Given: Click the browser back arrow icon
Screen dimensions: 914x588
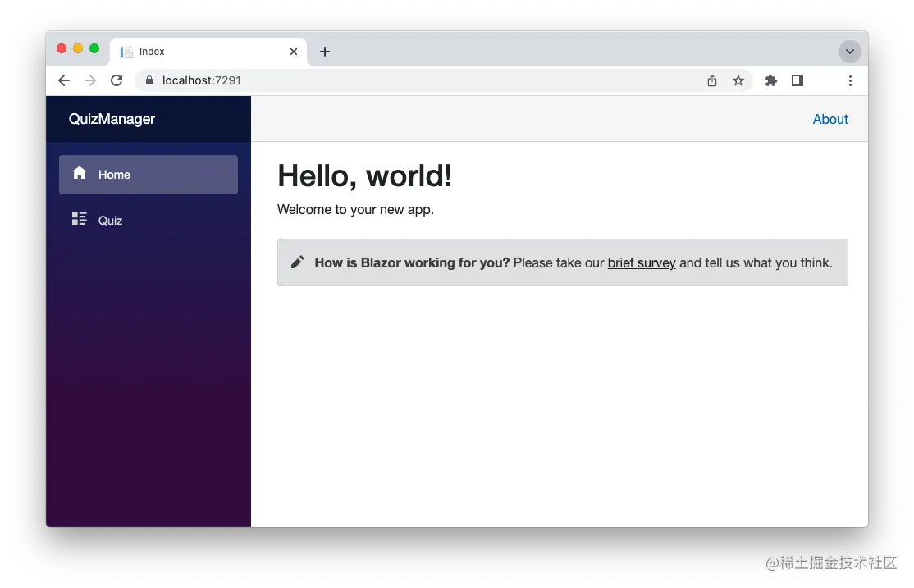Looking at the screenshot, I should point(63,80).
